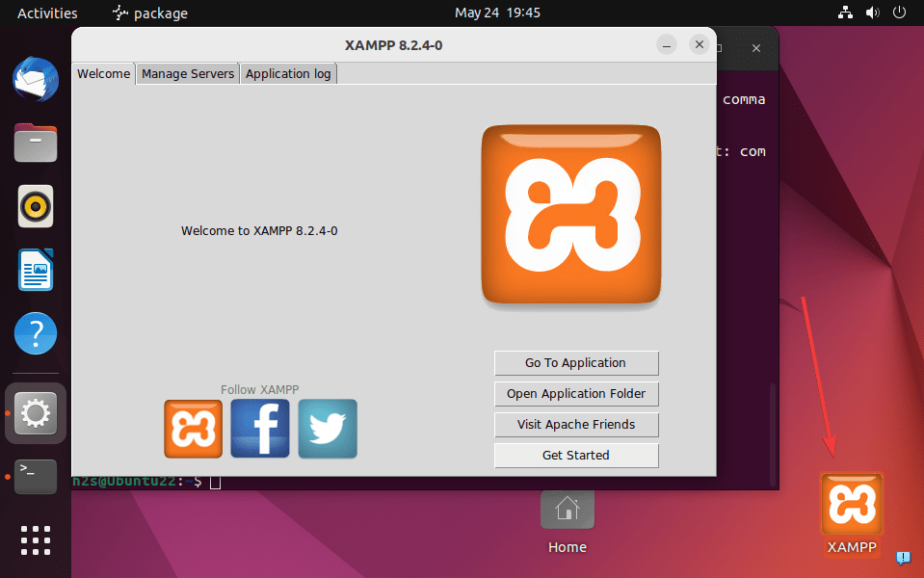Open LibreOffice Writer from the dock
The height and width of the screenshot is (578, 924).
point(36,270)
